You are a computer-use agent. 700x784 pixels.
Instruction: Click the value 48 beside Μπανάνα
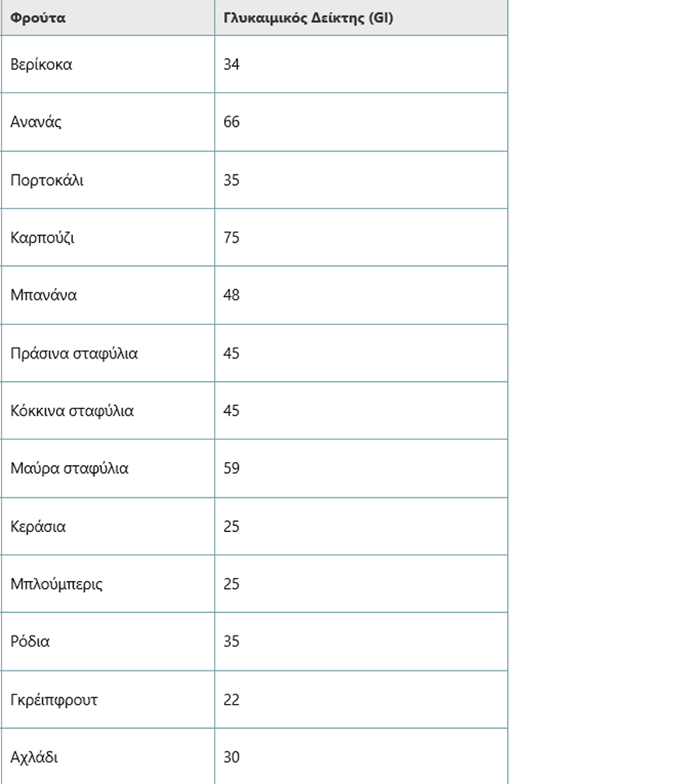pos(232,295)
